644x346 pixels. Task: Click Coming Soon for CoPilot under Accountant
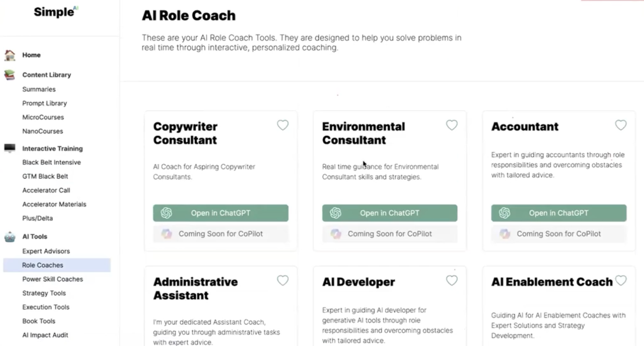click(x=559, y=234)
